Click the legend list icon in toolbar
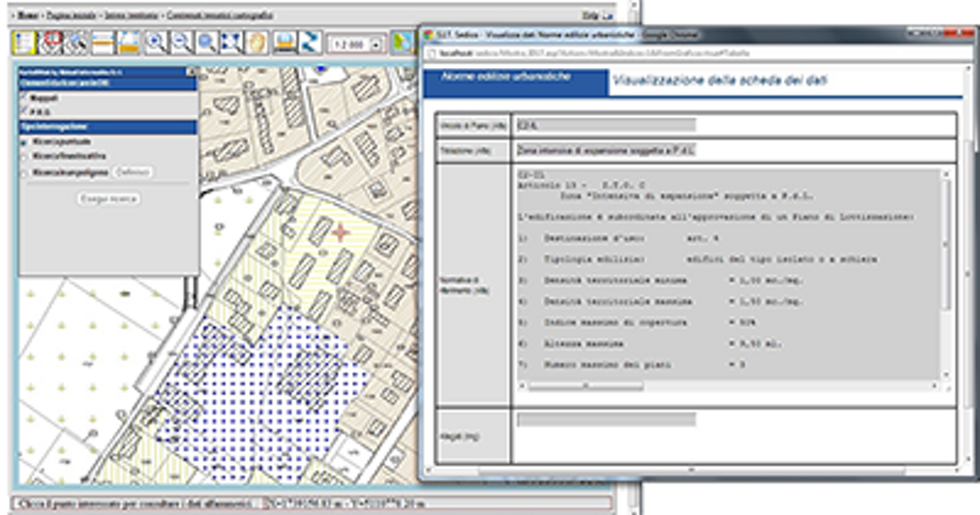 pyautogui.click(x=25, y=42)
